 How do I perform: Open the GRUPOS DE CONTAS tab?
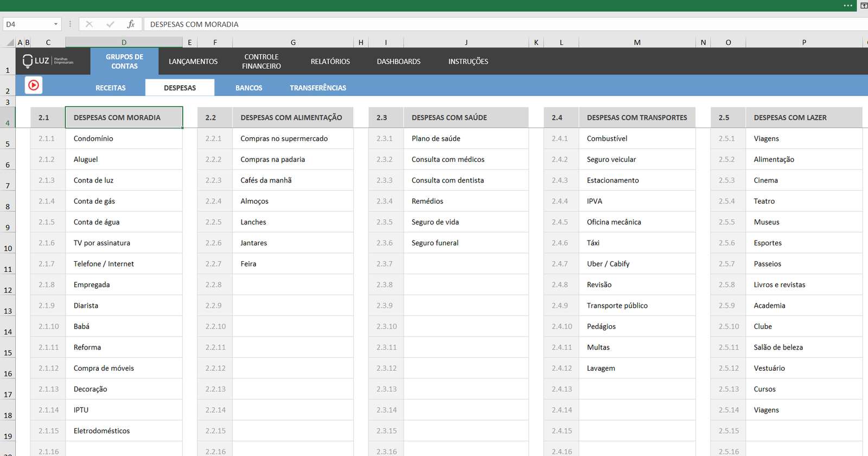click(124, 61)
